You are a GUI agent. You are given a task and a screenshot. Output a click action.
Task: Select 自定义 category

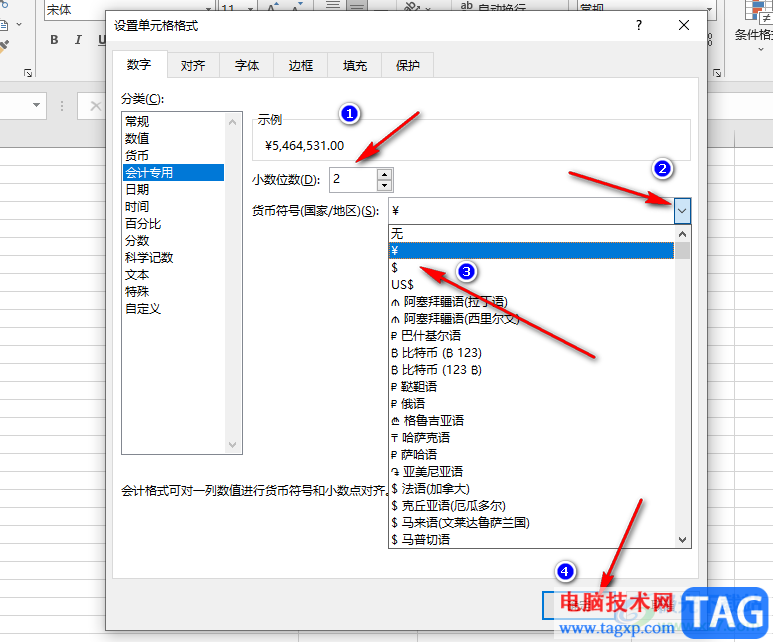pyautogui.click(x=173, y=309)
